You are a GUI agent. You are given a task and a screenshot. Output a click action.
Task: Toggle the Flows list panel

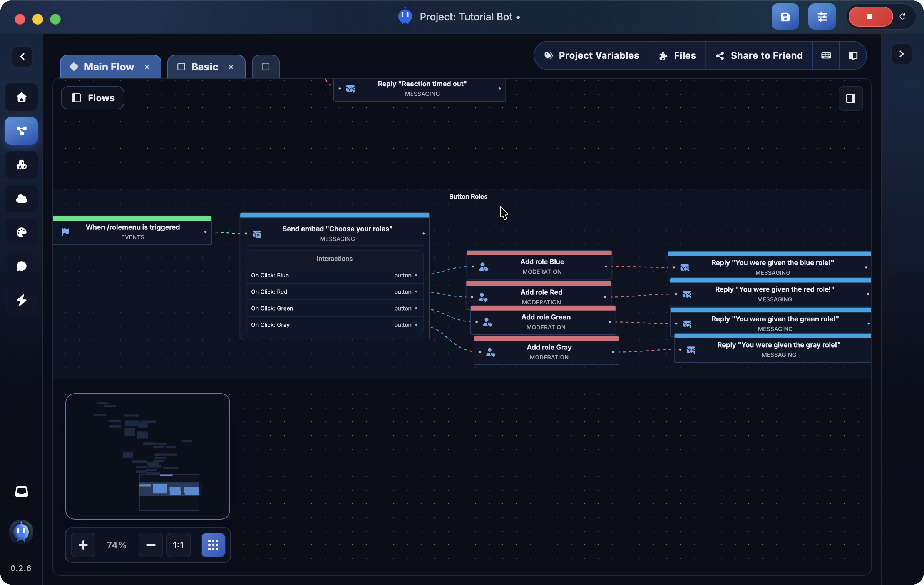pos(92,98)
